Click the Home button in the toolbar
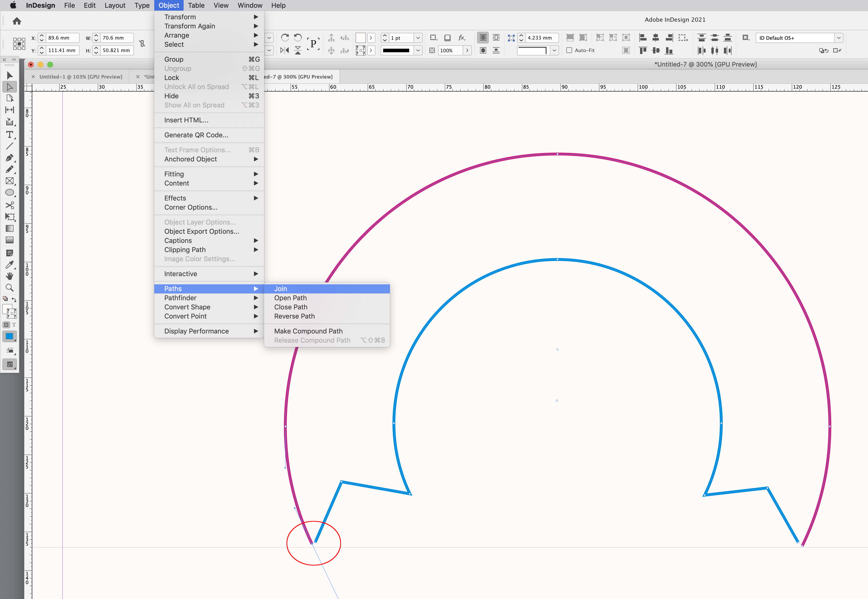Viewport: 868px width, 599px height. pyautogui.click(x=17, y=21)
